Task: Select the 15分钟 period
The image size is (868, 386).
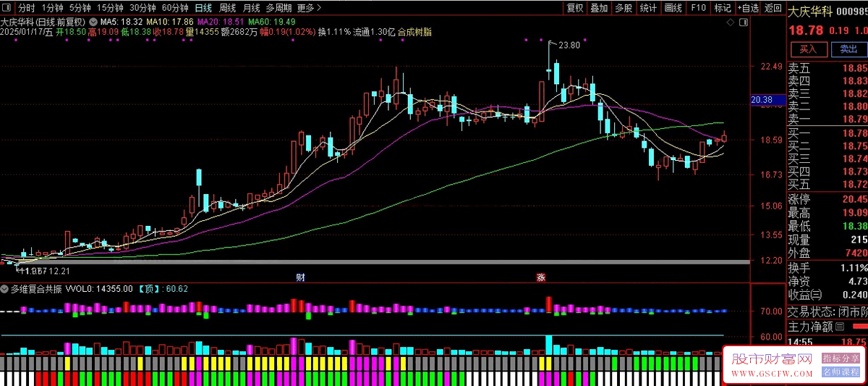Action: tap(110, 8)
